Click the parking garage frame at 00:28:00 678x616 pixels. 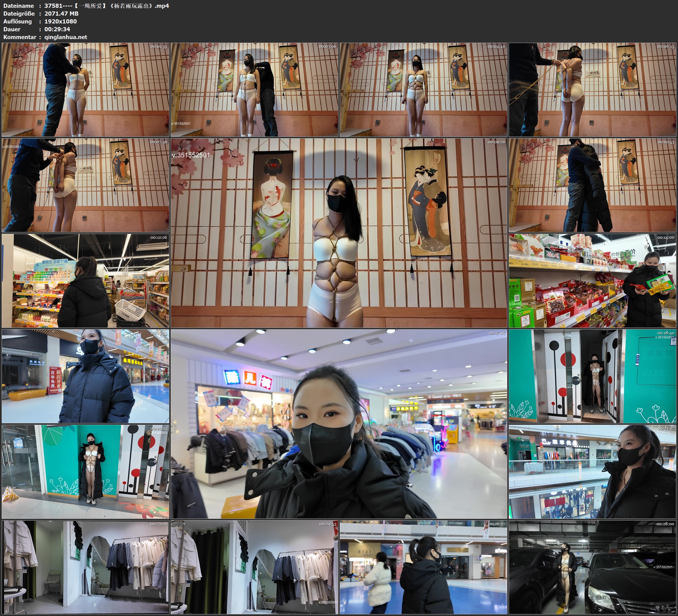(592, 567)
